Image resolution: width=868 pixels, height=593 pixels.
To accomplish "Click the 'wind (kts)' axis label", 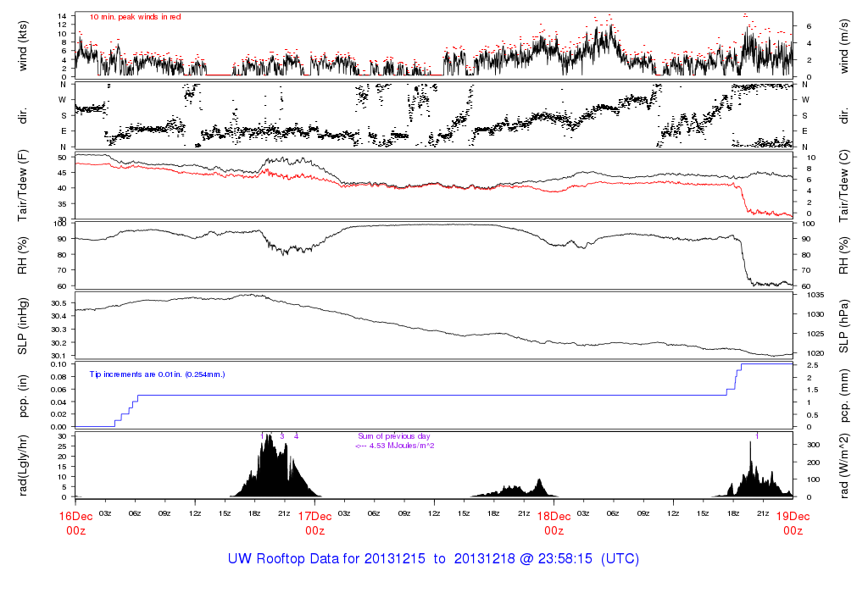I will click(23, 47).
